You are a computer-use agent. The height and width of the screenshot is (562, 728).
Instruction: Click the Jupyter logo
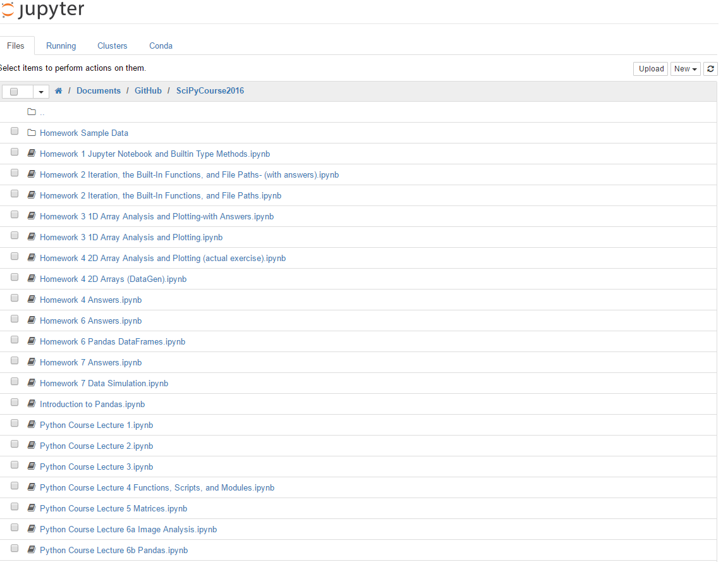42,9
